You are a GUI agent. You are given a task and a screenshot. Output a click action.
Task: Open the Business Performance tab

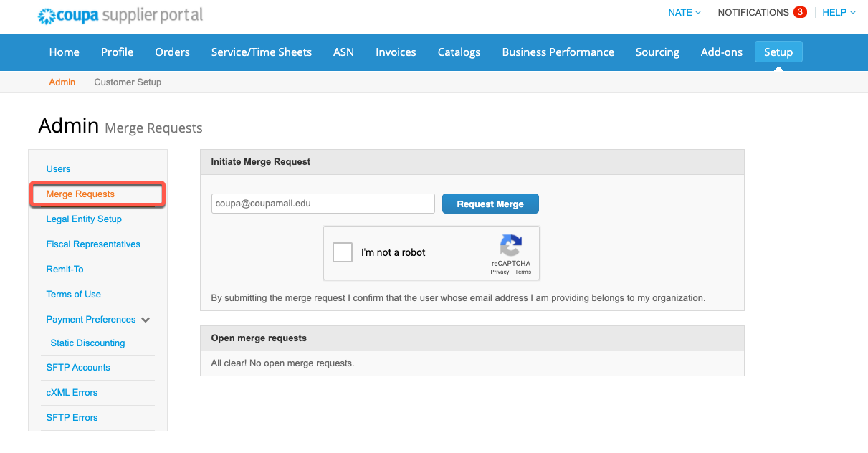pyautogui.click(x=558, y=52)
